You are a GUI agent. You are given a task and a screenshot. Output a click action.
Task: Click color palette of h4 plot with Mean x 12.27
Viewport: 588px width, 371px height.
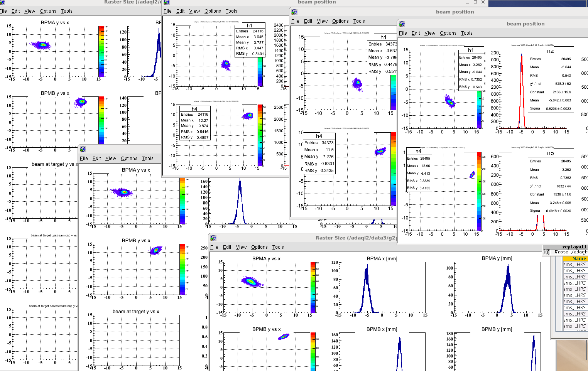[x=260, y=135]
